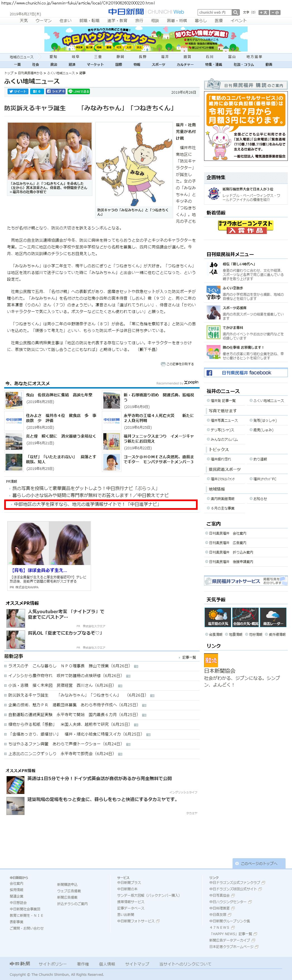The width and height of the screenshot is (292, 980).
Task: Open the 県民福井フォトサービス banner
Action: point(246,581)
